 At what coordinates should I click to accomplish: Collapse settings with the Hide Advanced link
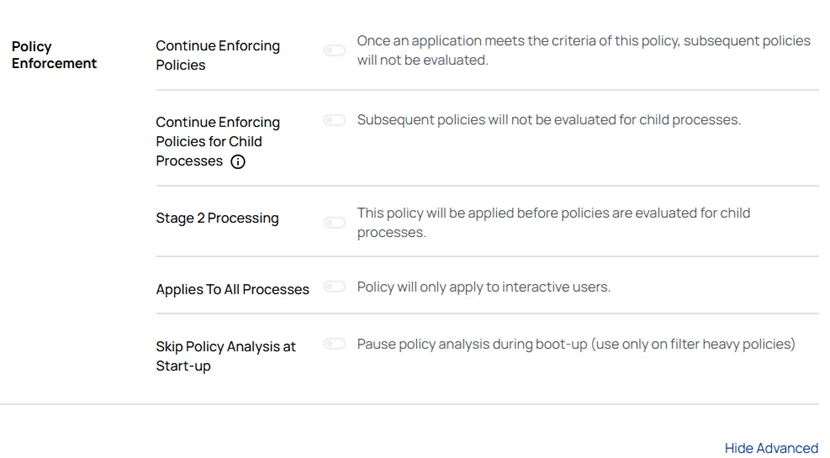pos(771,448)
